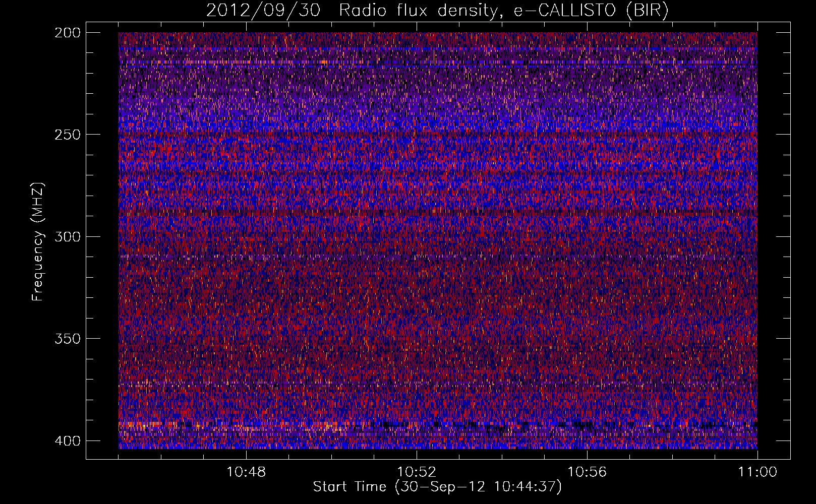Image resolution: width=816 pixels, height=504 pixels.
Task: Click the 10:56 time tick label
Action: (587, 472)
